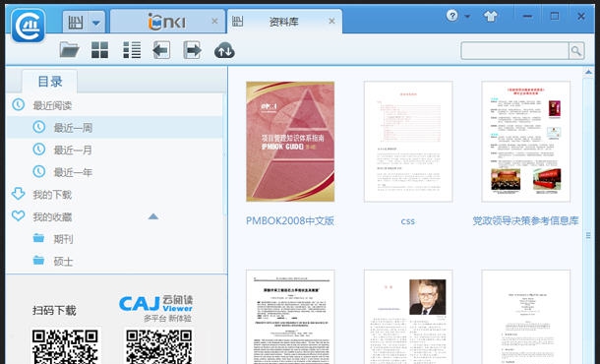Open the PMBOK2008中文版 cover thumbnail
Viewport: 600px width, 364px height.
click(290, 142)
